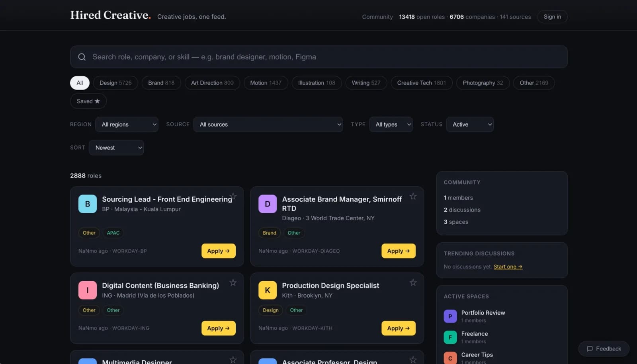This screenshot has height=364, width=637.
Task: Focus the role search input field
Action: [x=319, y=57]
